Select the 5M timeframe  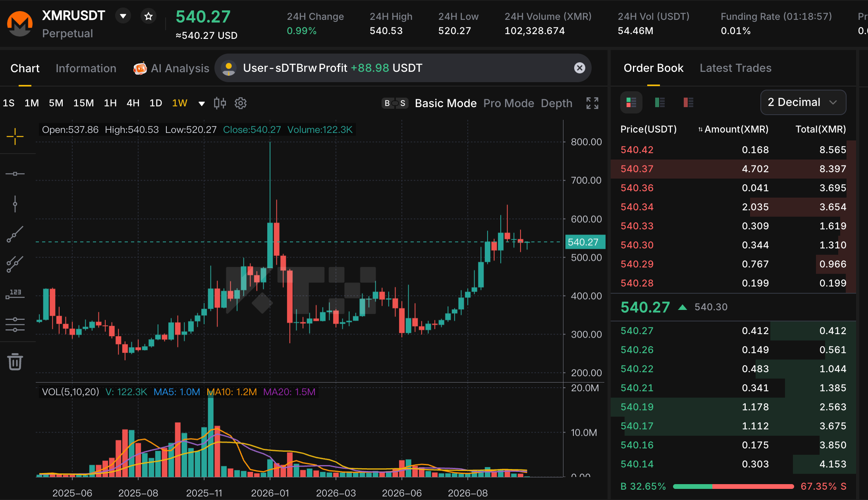(56, 103)
